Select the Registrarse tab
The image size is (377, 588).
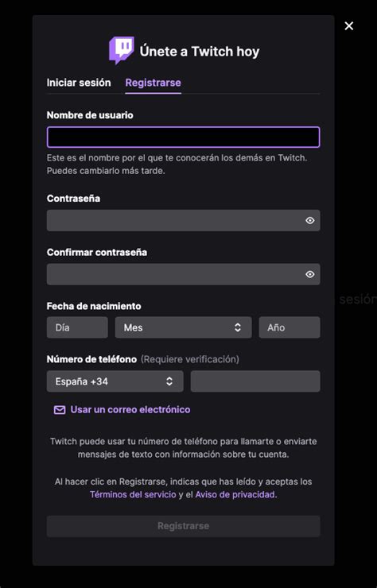(x=154, y=83)
